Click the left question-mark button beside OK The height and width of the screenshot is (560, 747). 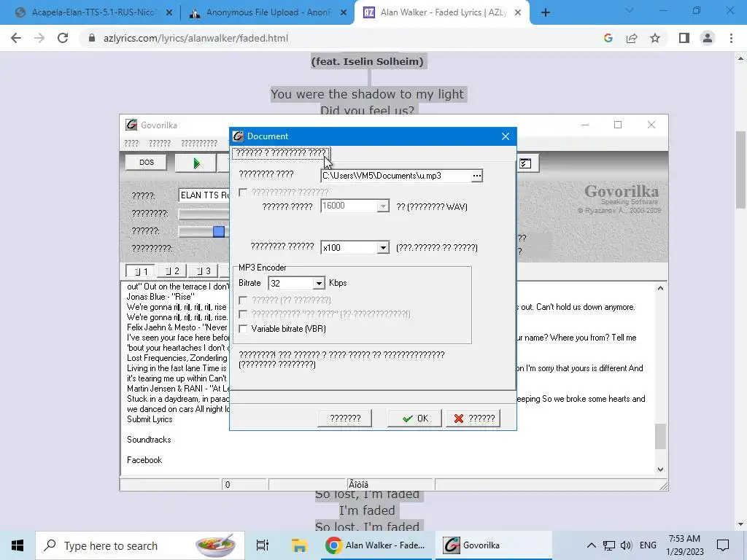click(x=345, y=418)
